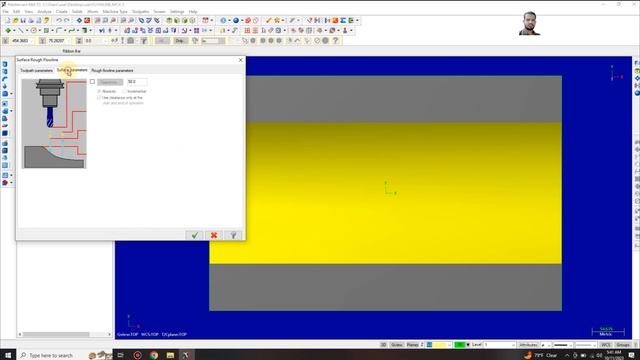Click the Undo arrow icon
This screenshot has width=640, height=360.
tap(59, 20)
